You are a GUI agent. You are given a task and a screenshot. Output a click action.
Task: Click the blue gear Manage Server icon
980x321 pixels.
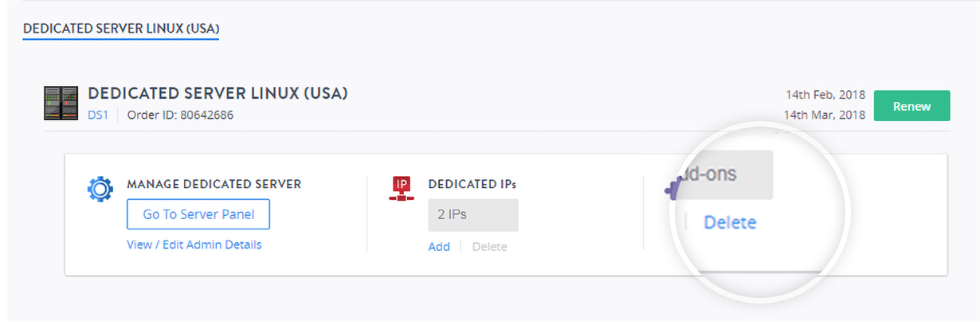point(100,190)
